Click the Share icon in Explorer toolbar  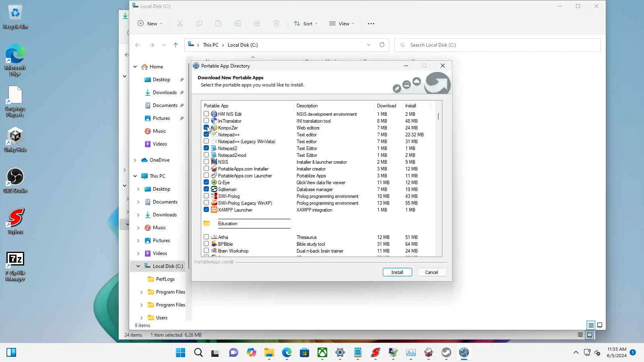(x=257, y=23)
